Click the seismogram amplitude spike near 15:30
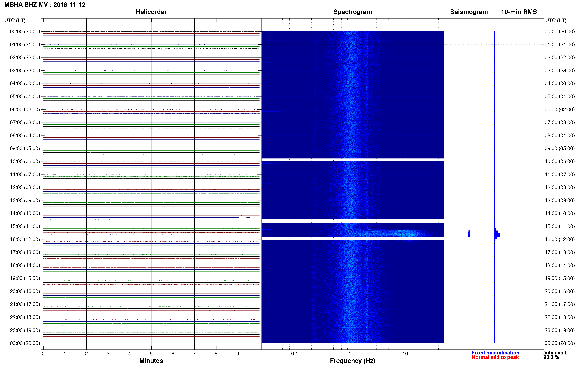 coord(469,234)
